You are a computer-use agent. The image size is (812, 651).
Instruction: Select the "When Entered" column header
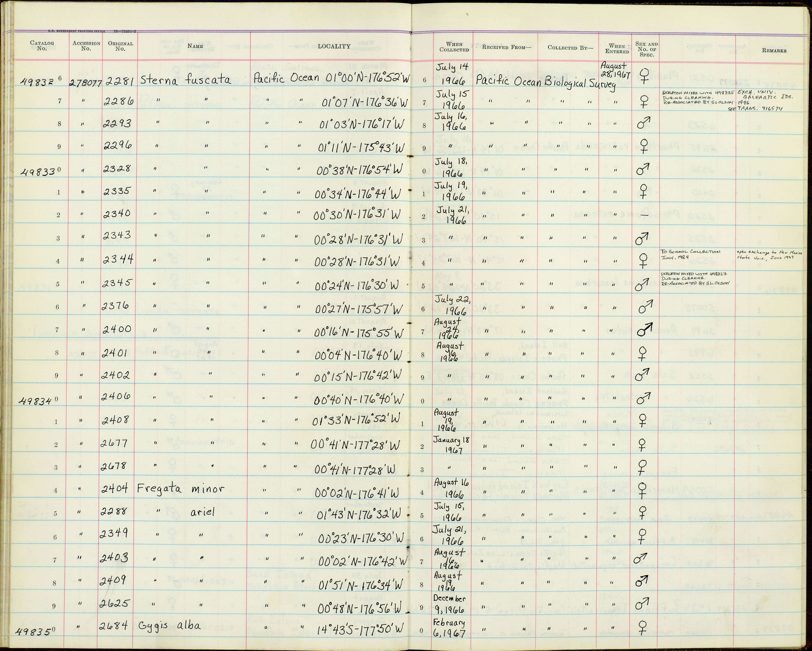click(x=617, y=49)
